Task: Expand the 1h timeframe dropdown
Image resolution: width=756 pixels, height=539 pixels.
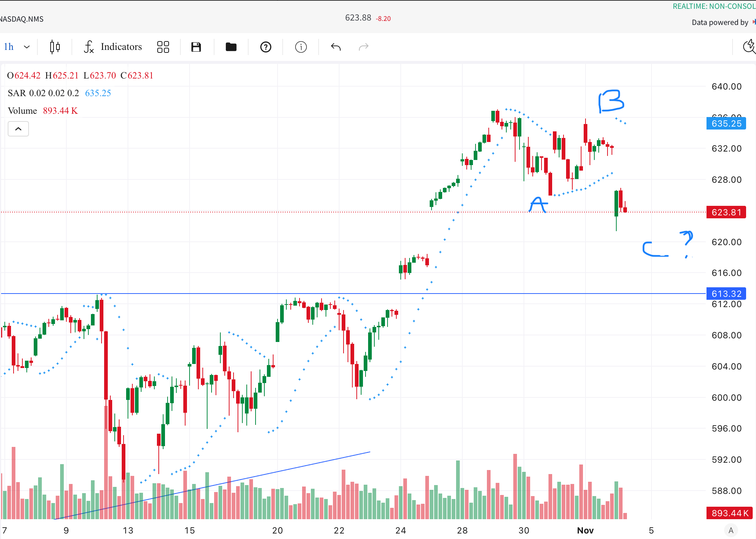Action: coord(16,47)
